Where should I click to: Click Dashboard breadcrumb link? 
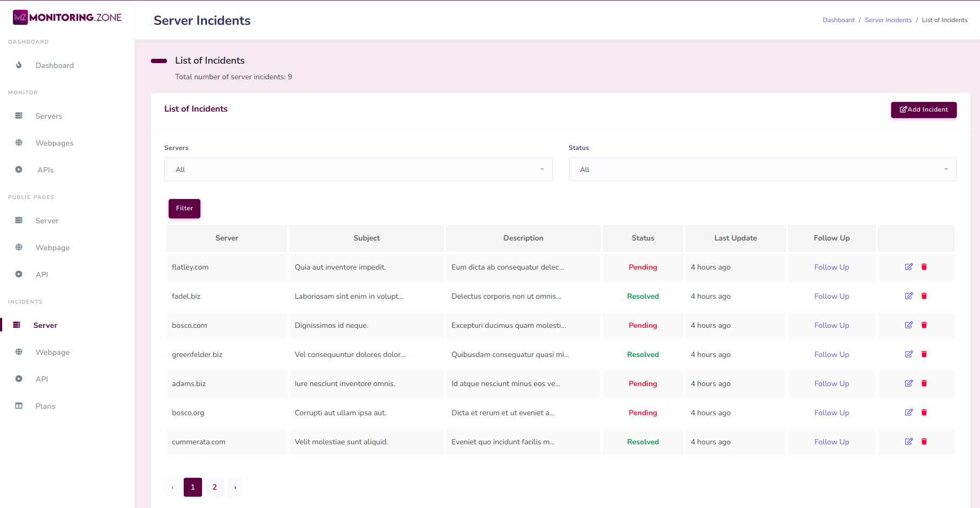(x=838, y=20)
